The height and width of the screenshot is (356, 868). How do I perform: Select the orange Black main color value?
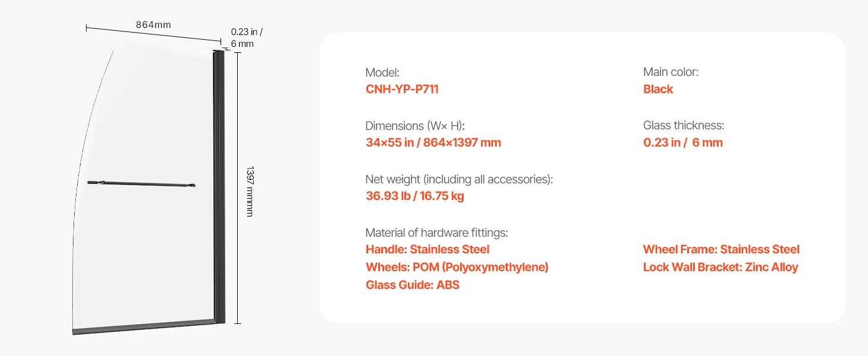click(658, 90)
